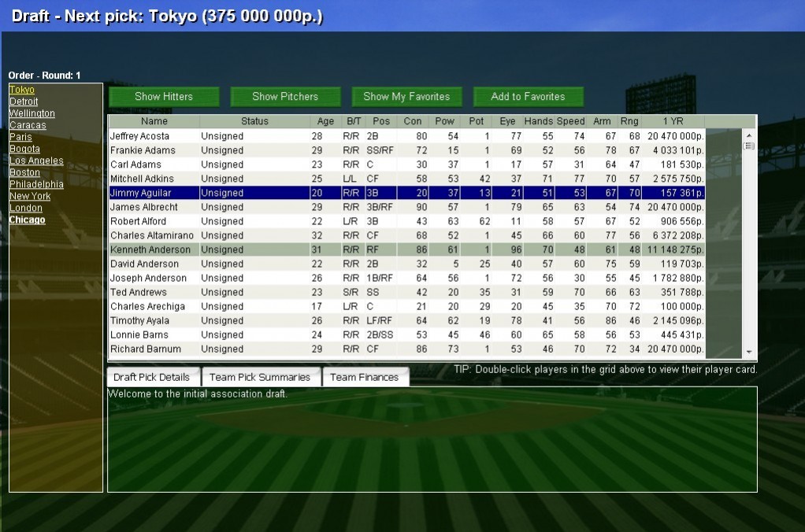Select player Jimmy Aguilar
Image resolution: width=805 pixels, height=532 pixels.
coord(406,193)
